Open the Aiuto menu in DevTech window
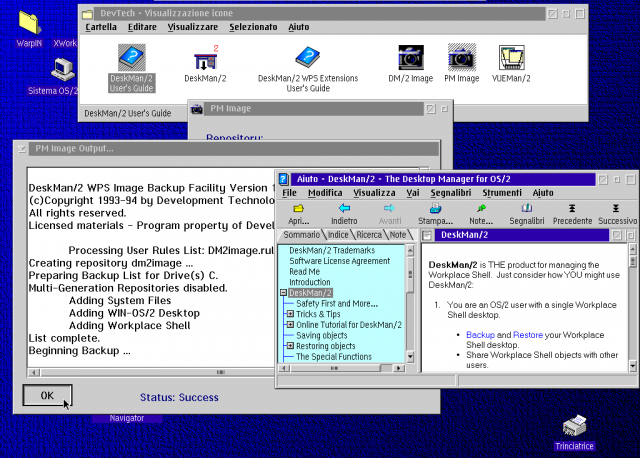This screenshot has height=458, width=640. pos(299,27)
